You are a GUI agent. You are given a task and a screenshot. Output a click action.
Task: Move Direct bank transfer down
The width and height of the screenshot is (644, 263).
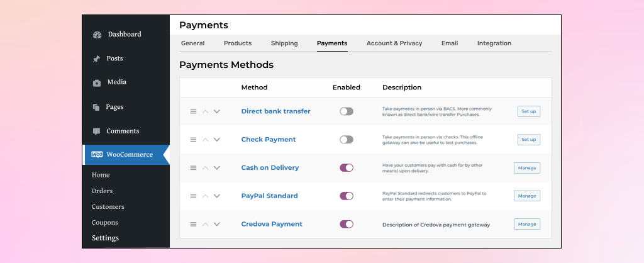coord(217,111)
